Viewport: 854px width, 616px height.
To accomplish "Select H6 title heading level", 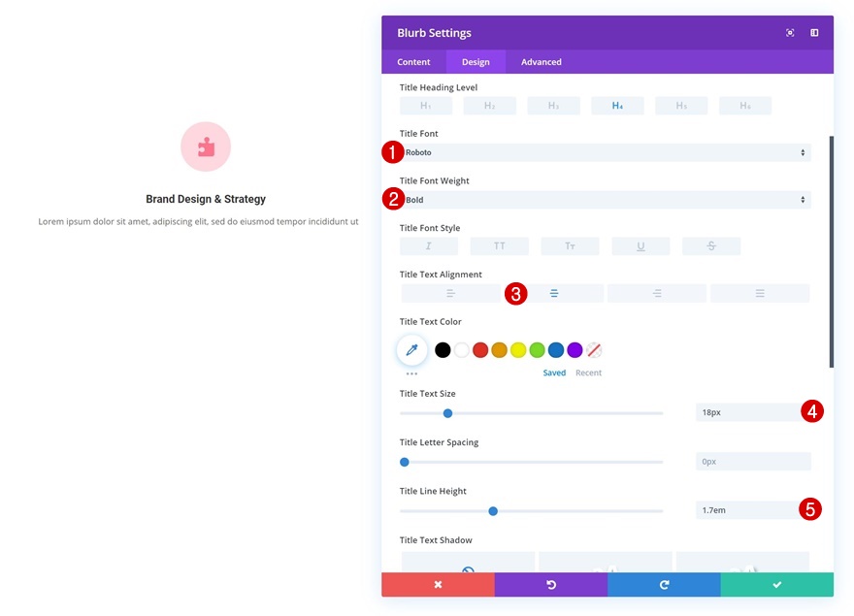I will (x=745, y=106).
